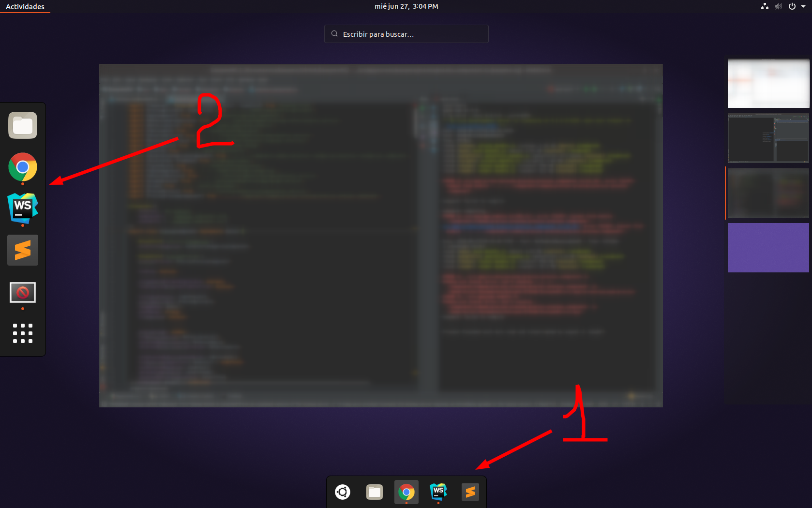Open WebStorm from the bottom dock
812x508 pixels.
point(438,492)
